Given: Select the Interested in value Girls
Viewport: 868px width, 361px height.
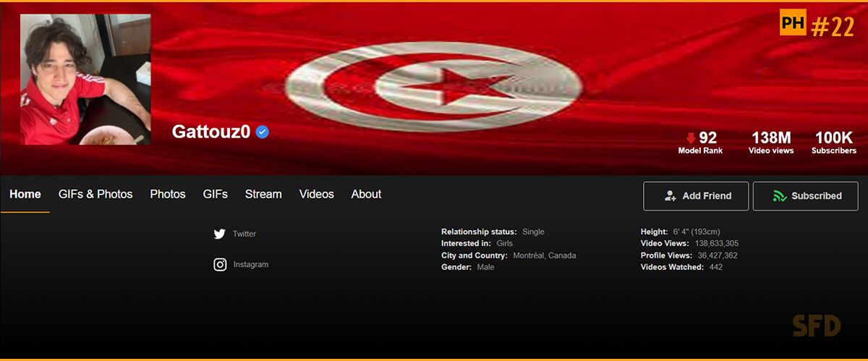Looking at the screenshot, I should [504, 244].
